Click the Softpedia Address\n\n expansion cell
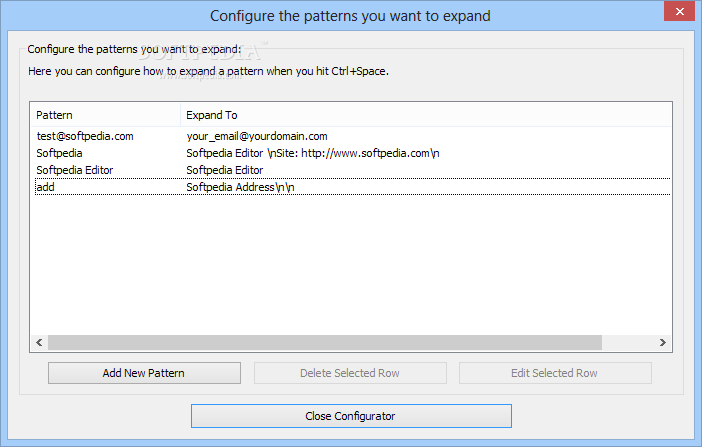Screen dimensions: 702x447 point(240,187)
